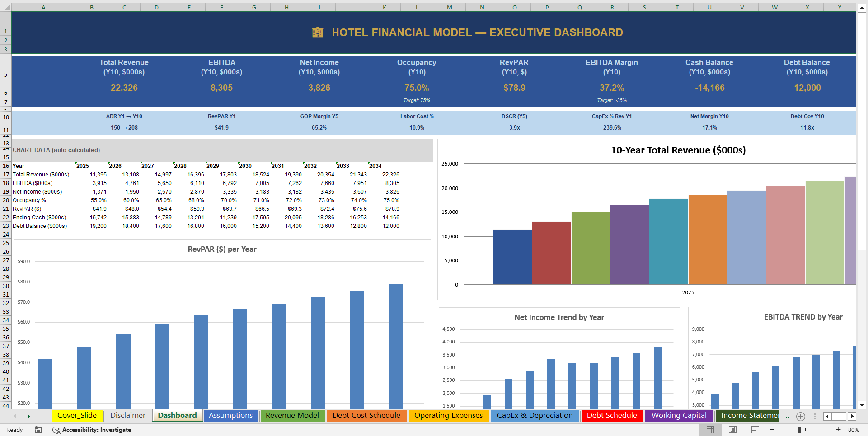Go to the Working Capital sheet
Viewport: 868px width, 436px height.
(679, 416)
